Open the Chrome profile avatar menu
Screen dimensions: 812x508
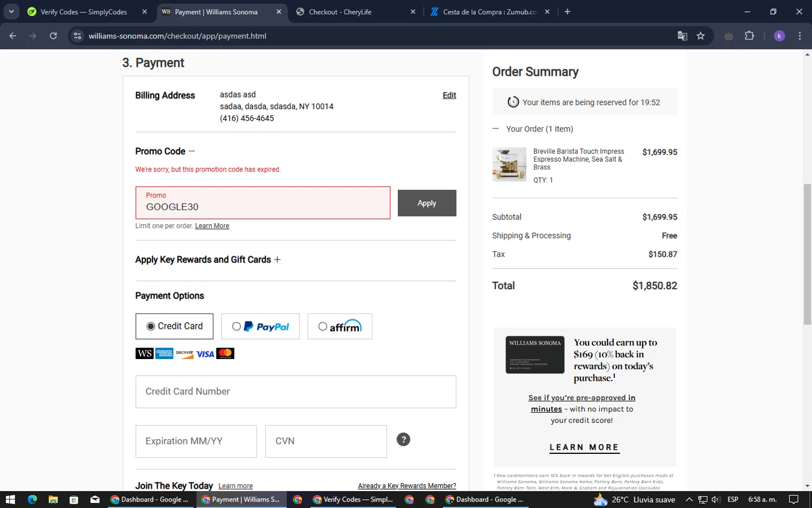pyautogui.click(x=780, y=36)
